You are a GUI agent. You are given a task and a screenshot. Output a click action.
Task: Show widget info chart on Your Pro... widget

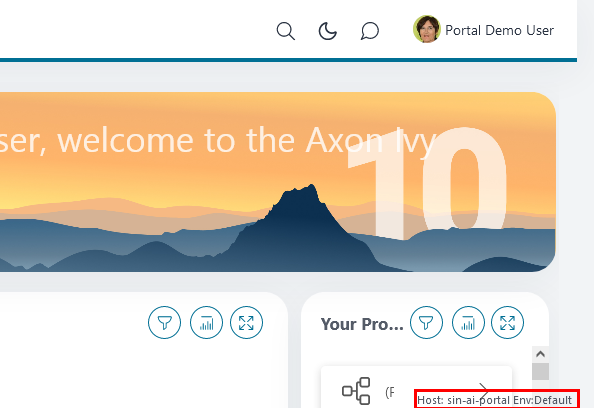[468, 323]
